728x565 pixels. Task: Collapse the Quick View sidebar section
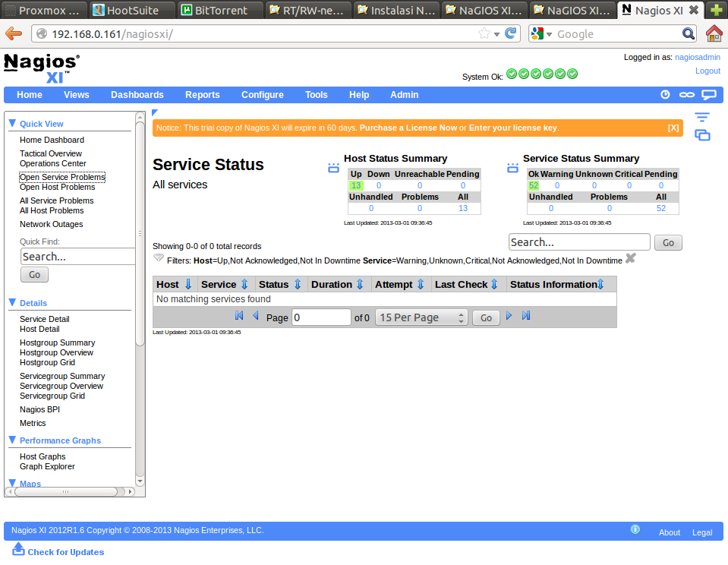[x=12, y=124]
